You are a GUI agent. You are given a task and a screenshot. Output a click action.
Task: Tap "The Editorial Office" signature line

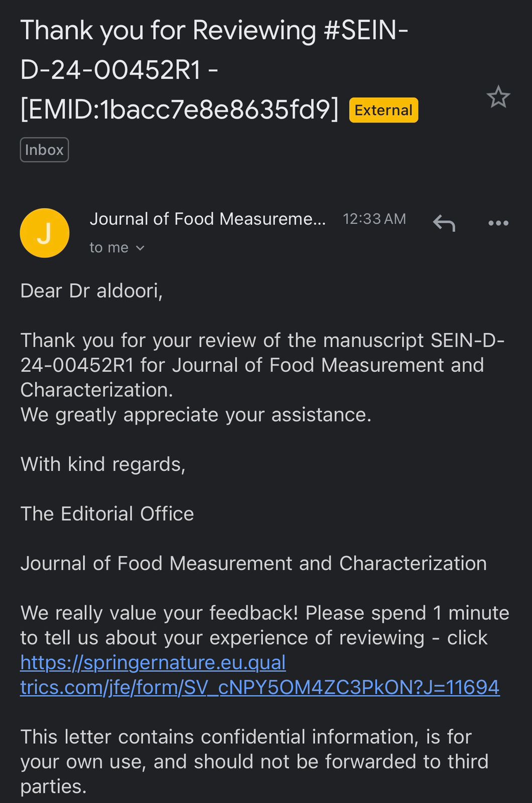pos(107,514)
